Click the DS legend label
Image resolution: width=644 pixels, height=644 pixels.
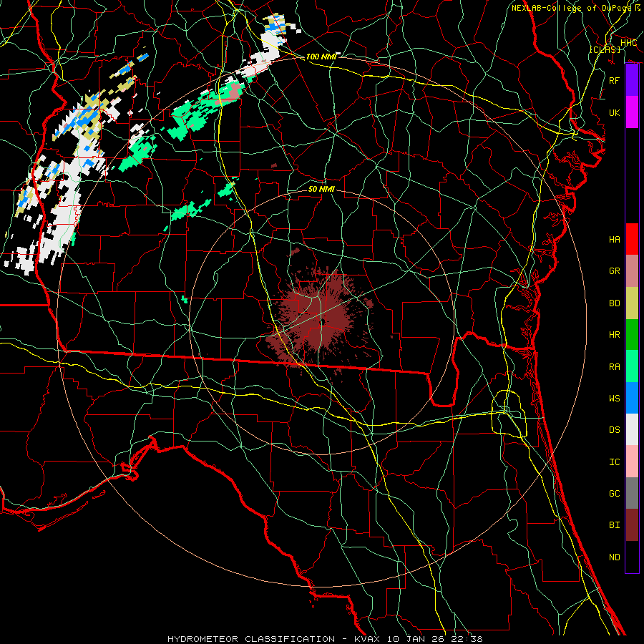615,430
